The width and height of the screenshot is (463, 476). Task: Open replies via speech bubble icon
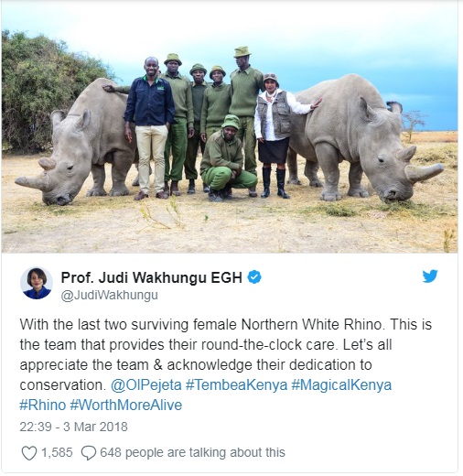[x=89, y=453]
